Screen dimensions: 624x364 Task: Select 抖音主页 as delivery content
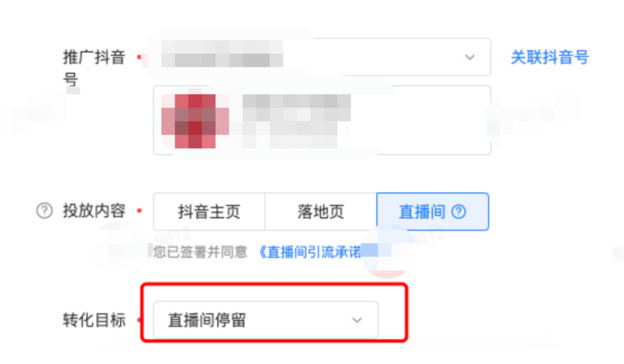click(x=209, y=211)
